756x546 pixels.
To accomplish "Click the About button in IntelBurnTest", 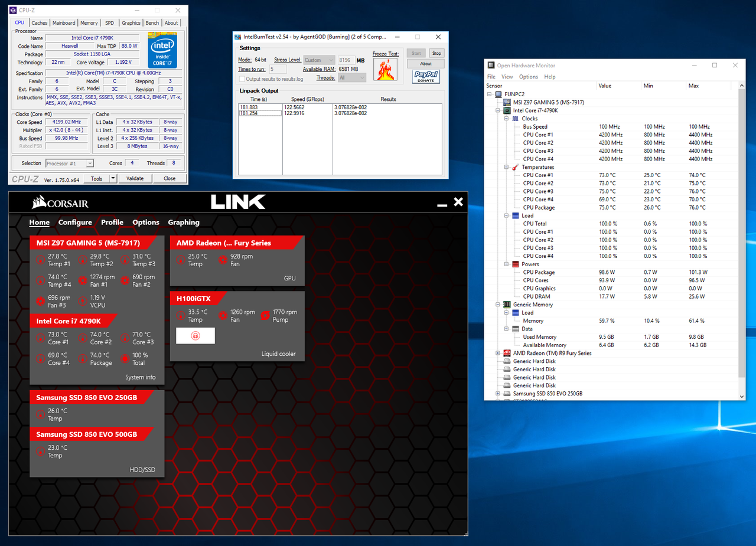I will coord(426,64).
